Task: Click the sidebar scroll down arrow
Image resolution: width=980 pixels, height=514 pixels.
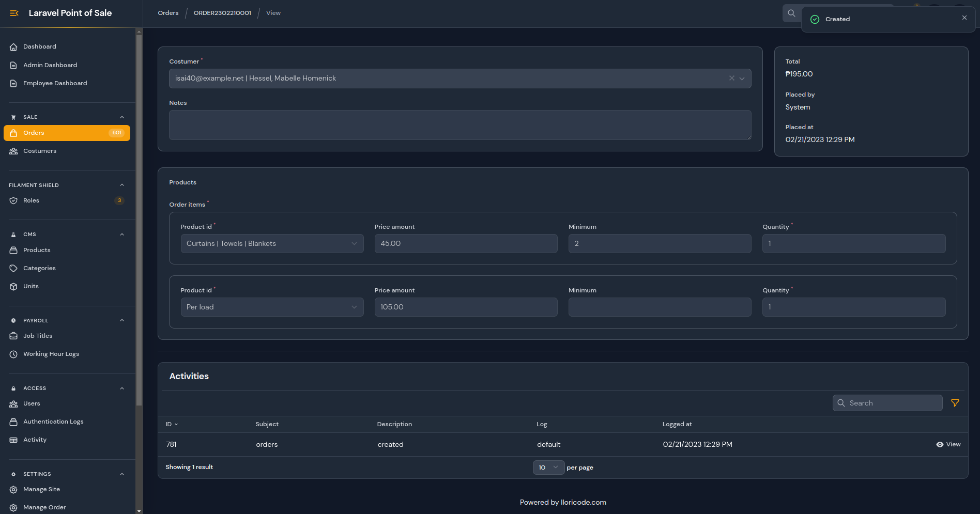Action: point(139,511)
